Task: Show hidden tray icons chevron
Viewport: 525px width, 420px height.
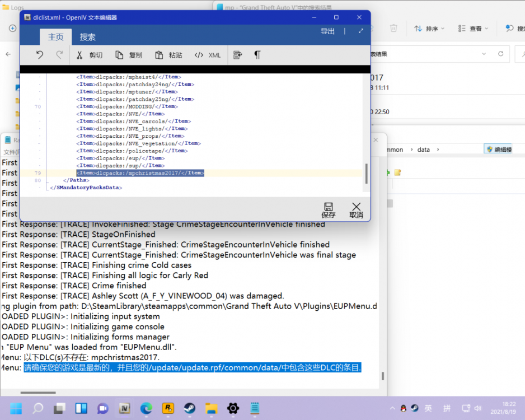Action: click(392, 408)
